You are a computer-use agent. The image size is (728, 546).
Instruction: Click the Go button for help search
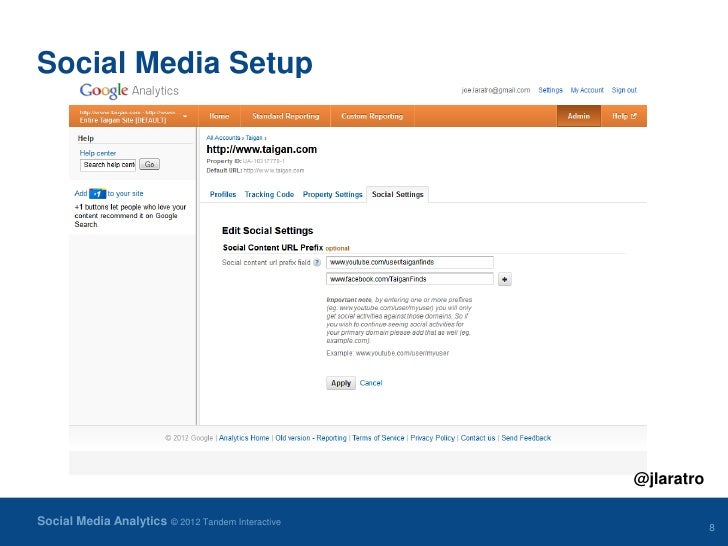[150, 164]
